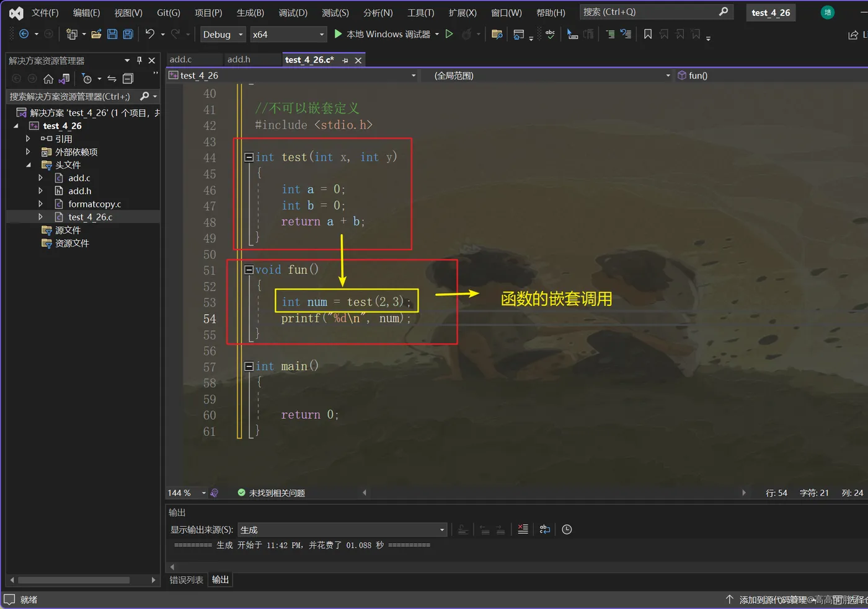
Task: Open the fun() member navigation dropdown
Action: (x=772, y=76)
